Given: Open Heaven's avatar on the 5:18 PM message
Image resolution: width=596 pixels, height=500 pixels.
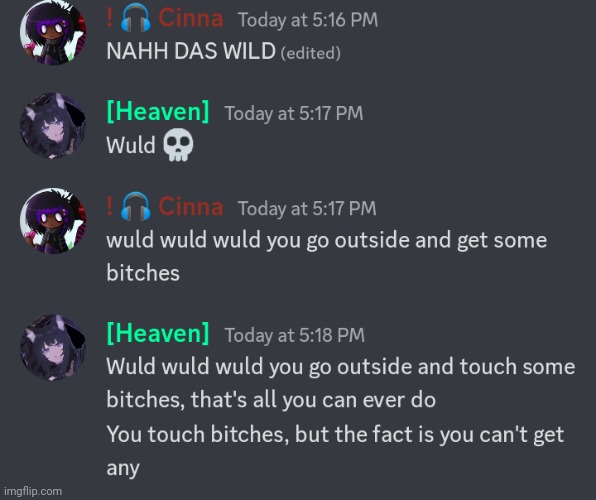Looking at the screenshot, I should pos(53,348).
